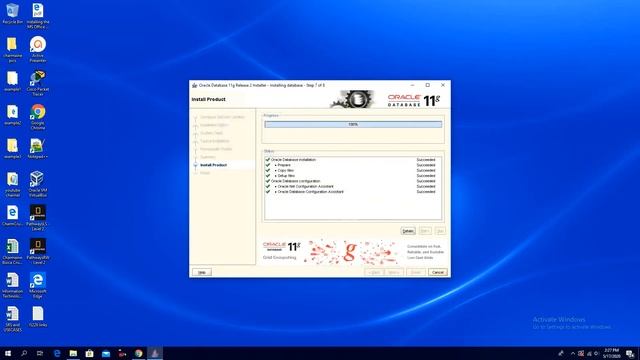Show hidden system tray icons
This screenshot has height=360, width=640.
coord(573,353)
